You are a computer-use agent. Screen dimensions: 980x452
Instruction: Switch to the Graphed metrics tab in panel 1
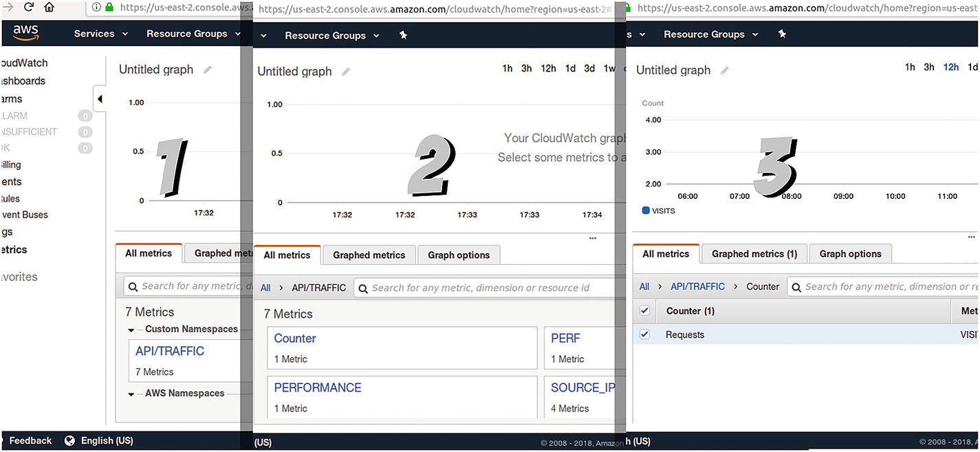[219, 253]
